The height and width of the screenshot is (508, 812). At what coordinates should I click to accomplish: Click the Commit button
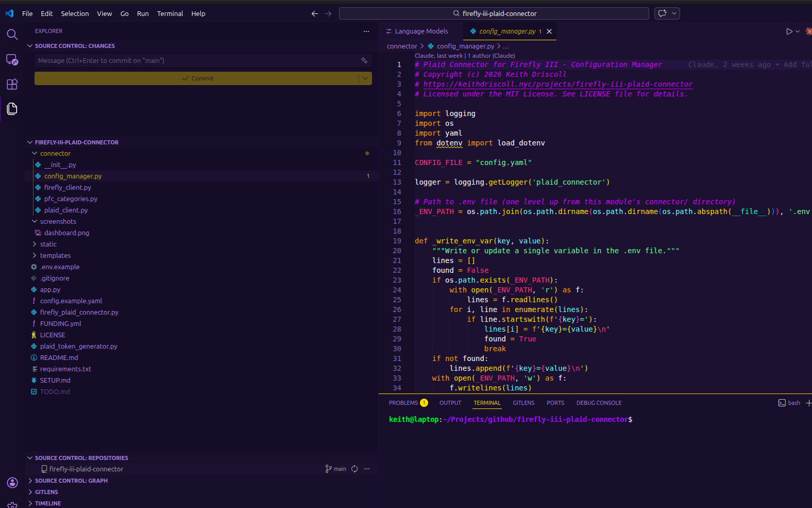[x=197, y=78]
